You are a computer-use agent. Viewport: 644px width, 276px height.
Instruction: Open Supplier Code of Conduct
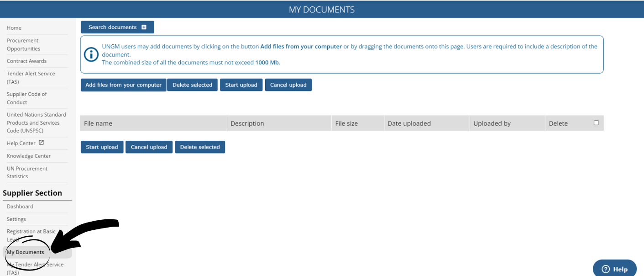26,98
